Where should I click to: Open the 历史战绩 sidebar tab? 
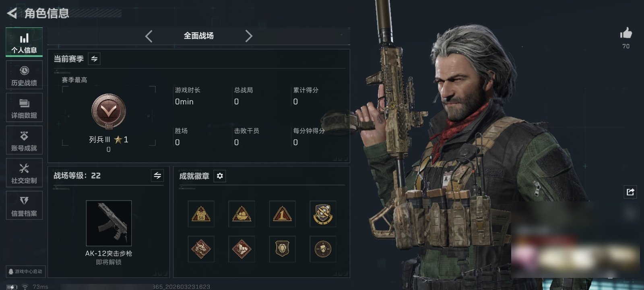point(24,75)
